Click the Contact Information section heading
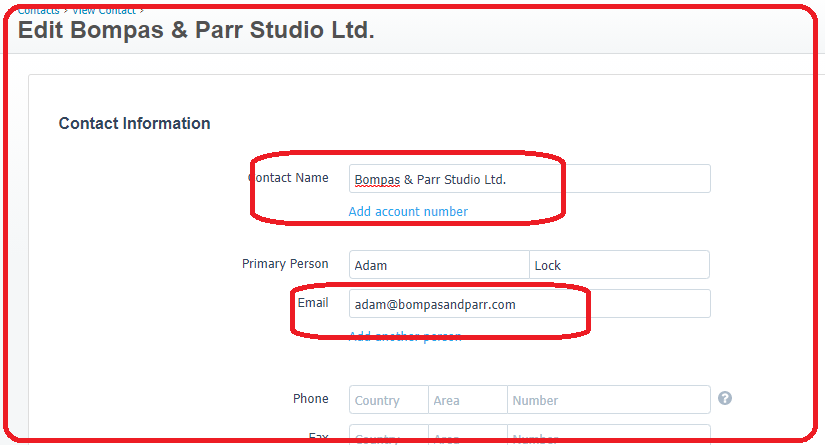This screenshot has width=825, height=445. pos(134,123)
